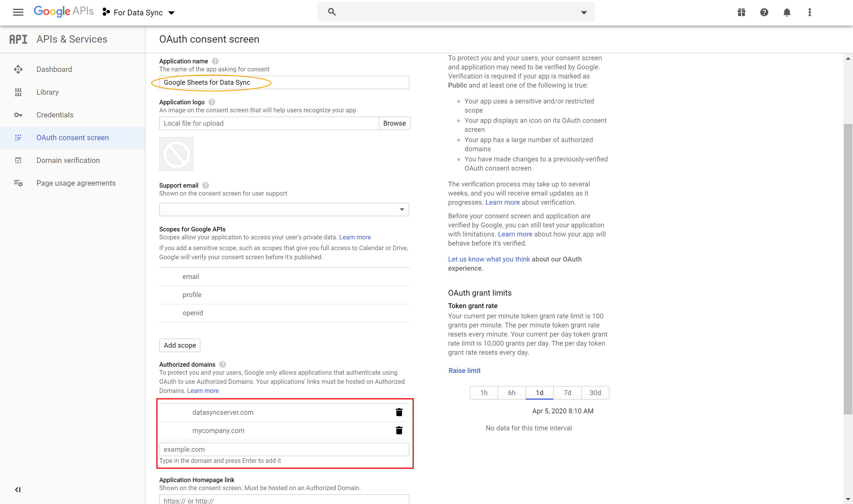This screenshot has height=504, width=853.
Task: Click the Add scope button
Action: pyautogui.click(x=180, y=345)
